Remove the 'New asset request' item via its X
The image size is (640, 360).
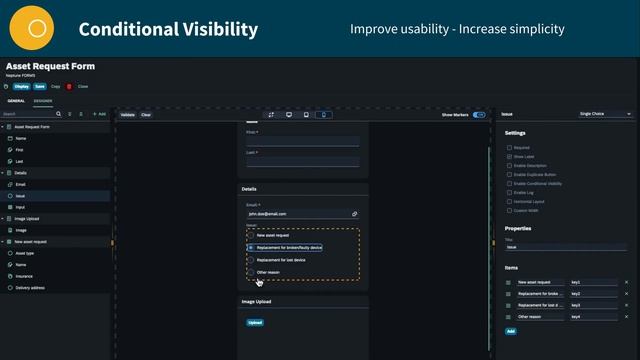[x=626, y=282]
